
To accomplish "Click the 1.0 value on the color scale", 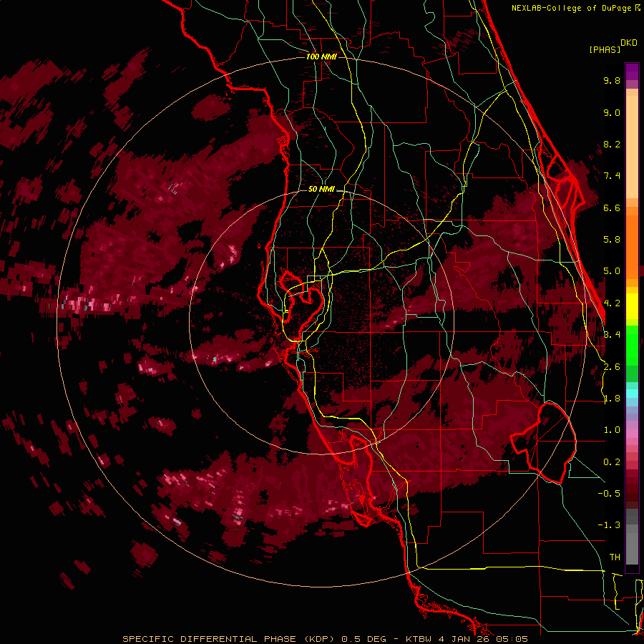I will [612, 430].
